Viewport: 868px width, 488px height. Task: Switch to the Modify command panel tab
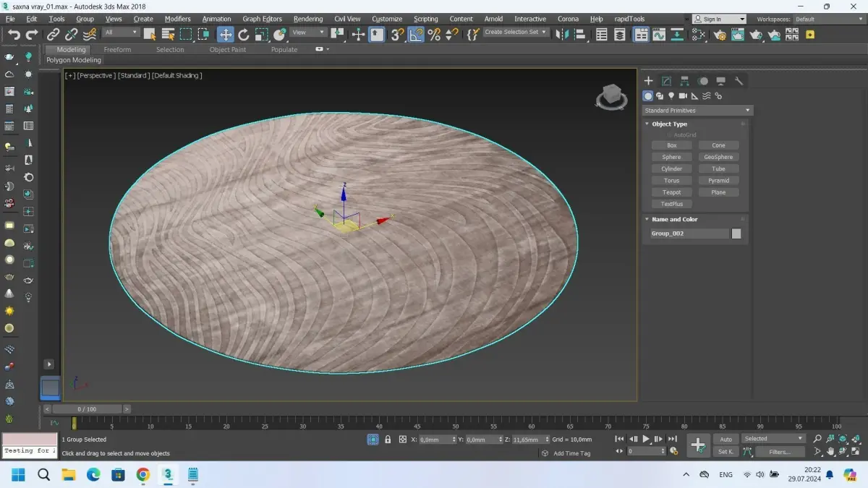666,81
